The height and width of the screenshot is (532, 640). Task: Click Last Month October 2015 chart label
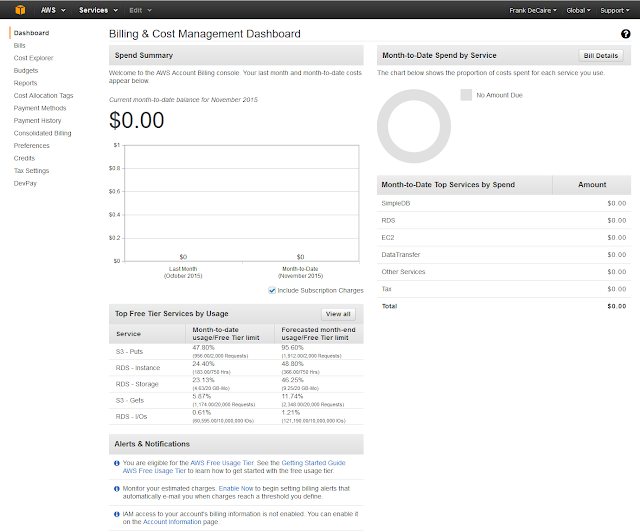coord(183,272)
